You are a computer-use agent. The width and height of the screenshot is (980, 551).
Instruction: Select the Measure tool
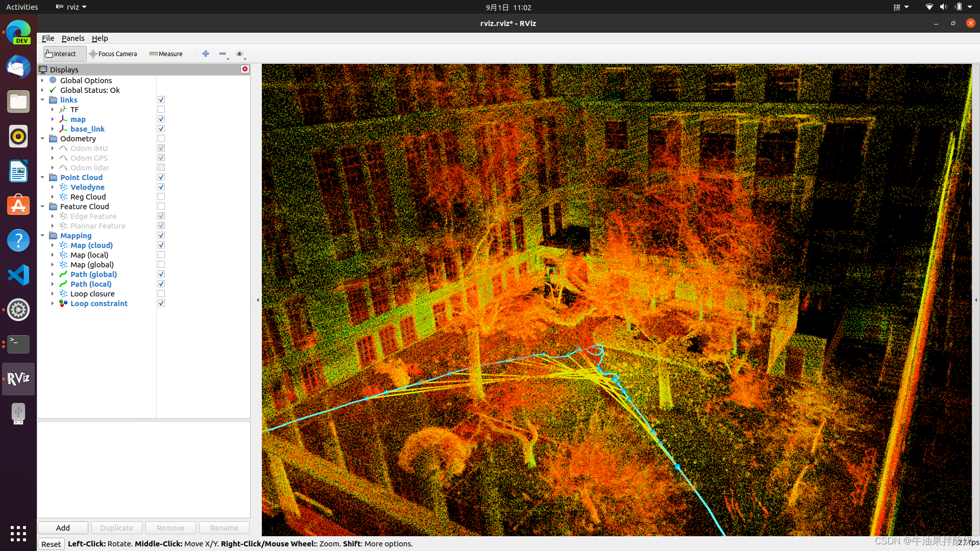tap(166, 54)
